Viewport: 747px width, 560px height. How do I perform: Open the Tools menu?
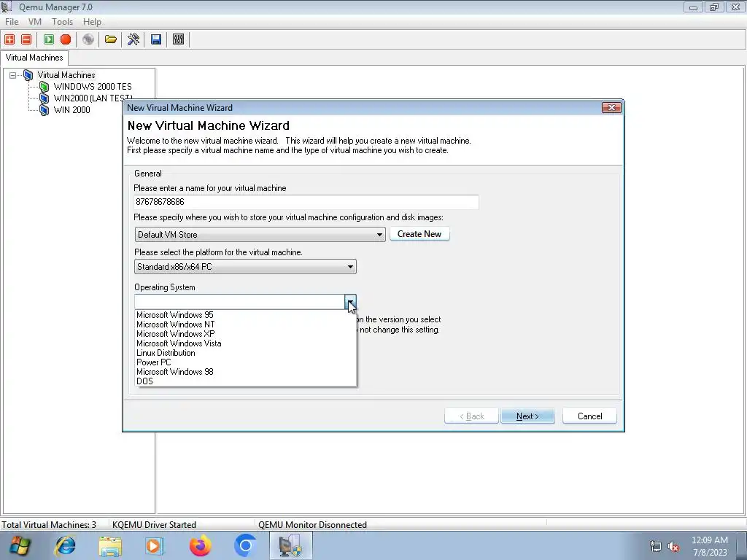pyautogui.click(x=63, y=22)
